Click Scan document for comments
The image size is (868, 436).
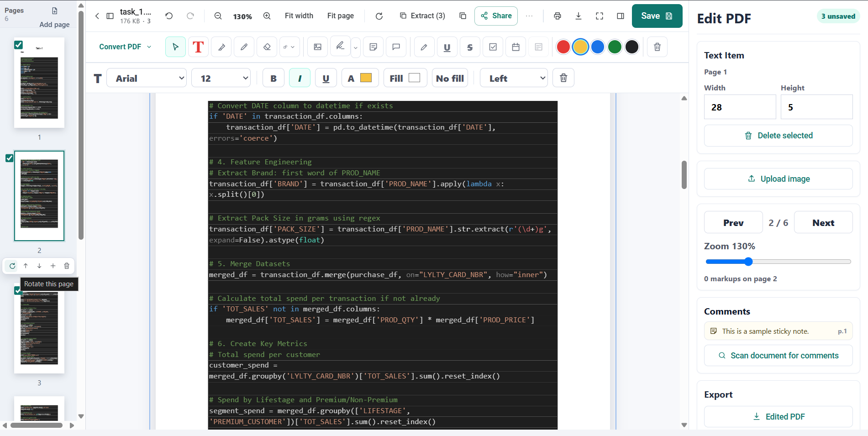point(779,356)
